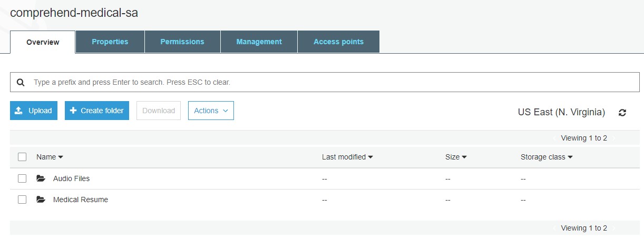Screen dimensions: 644x239
Task: Click the comprehend-medical-sa bucket title
Action: click(74, 13)
